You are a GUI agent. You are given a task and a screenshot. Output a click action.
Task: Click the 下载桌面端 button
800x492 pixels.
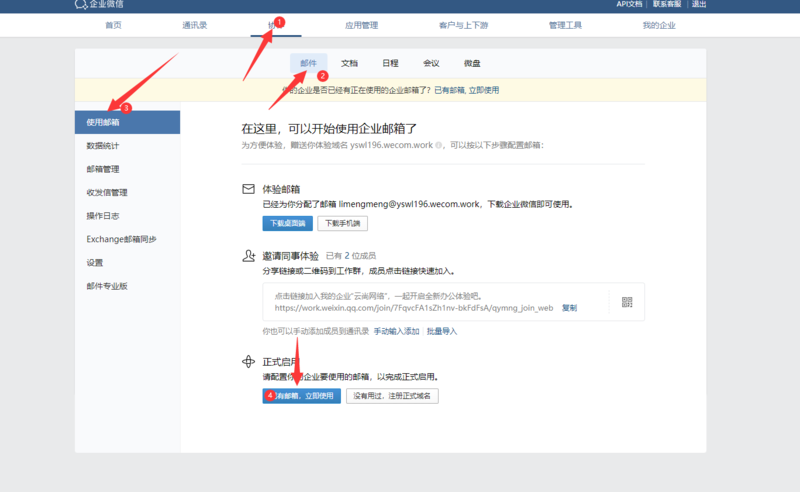288,224
